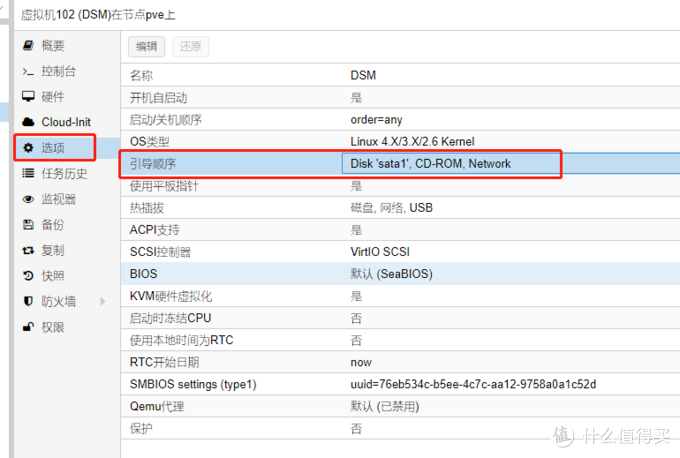This screenshot has height=458, width=680.
Task: Select the 名称 DSM row
Action: point(400,75)
